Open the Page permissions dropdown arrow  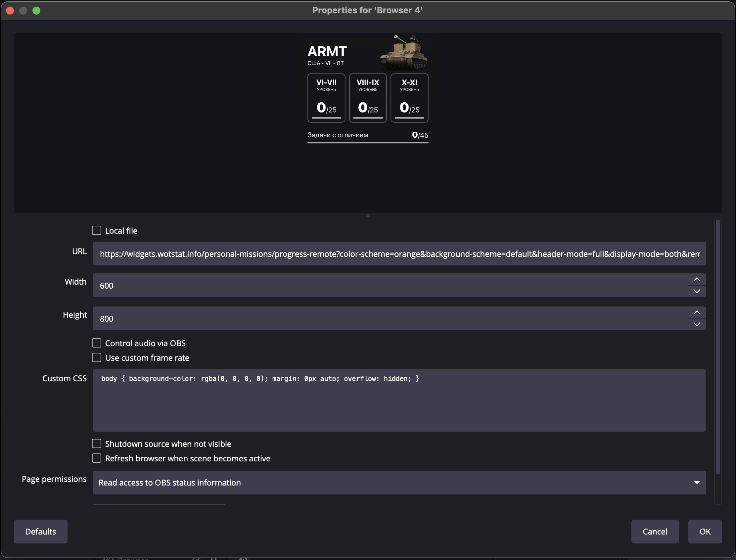697,482
